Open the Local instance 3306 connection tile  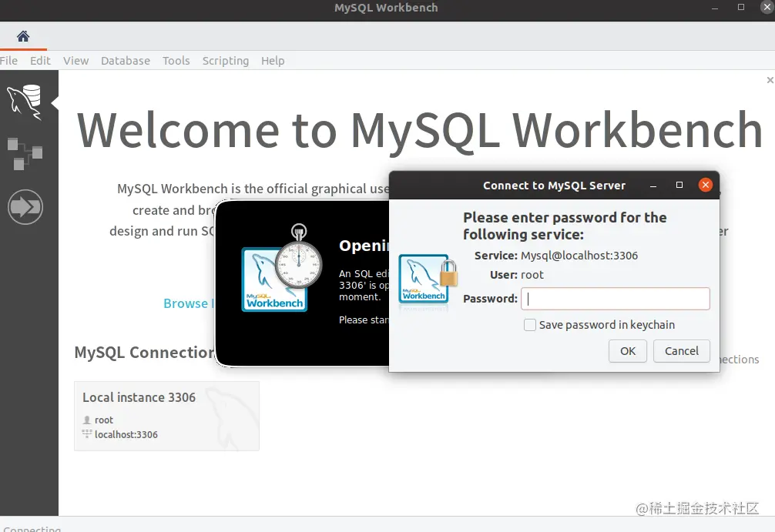click(166, 416)
